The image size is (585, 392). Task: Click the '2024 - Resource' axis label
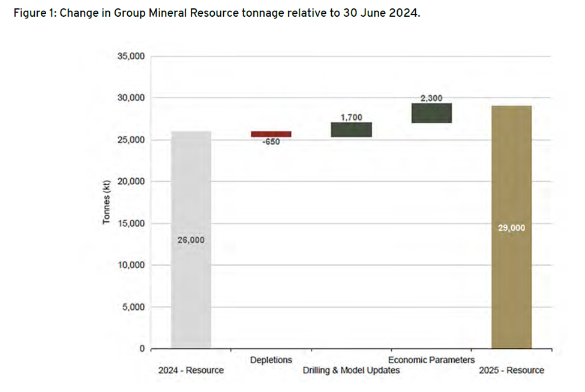click(x=191, y=370)
